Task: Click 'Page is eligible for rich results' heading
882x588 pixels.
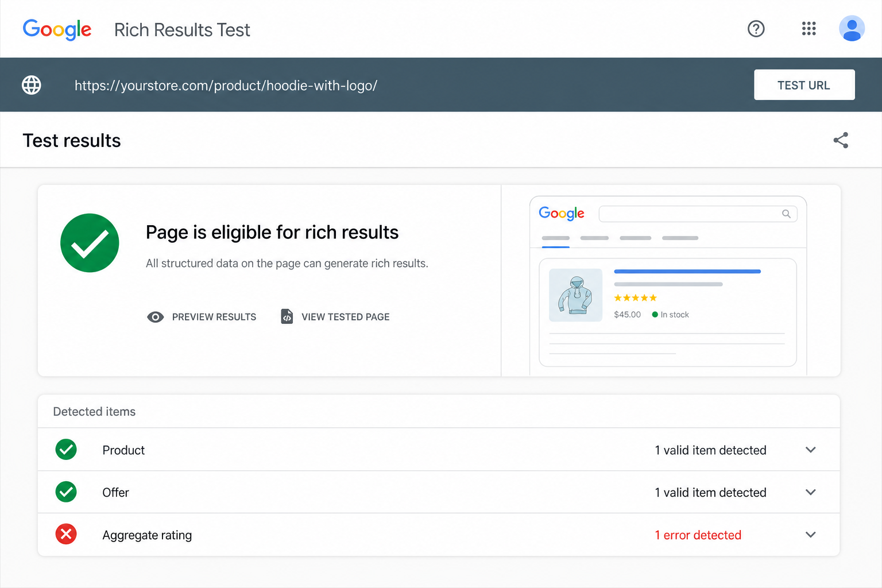Action: pos(272,233)
